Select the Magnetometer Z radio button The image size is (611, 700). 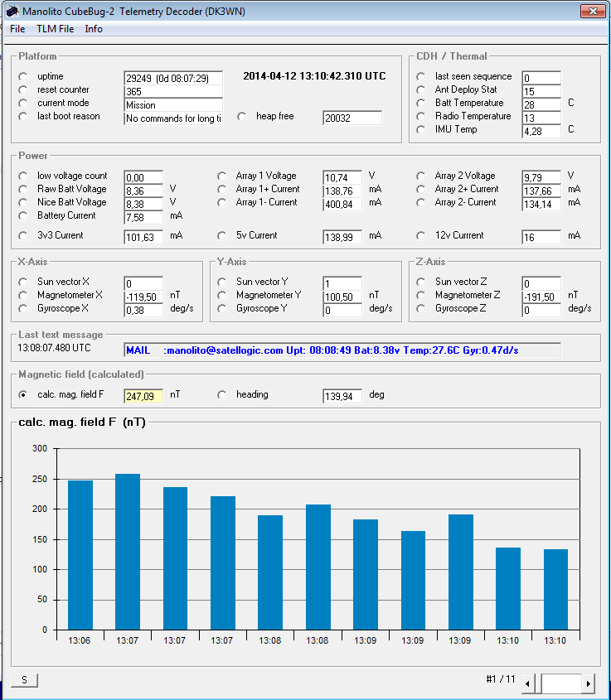pyautogui.click(x=420, y=296)
